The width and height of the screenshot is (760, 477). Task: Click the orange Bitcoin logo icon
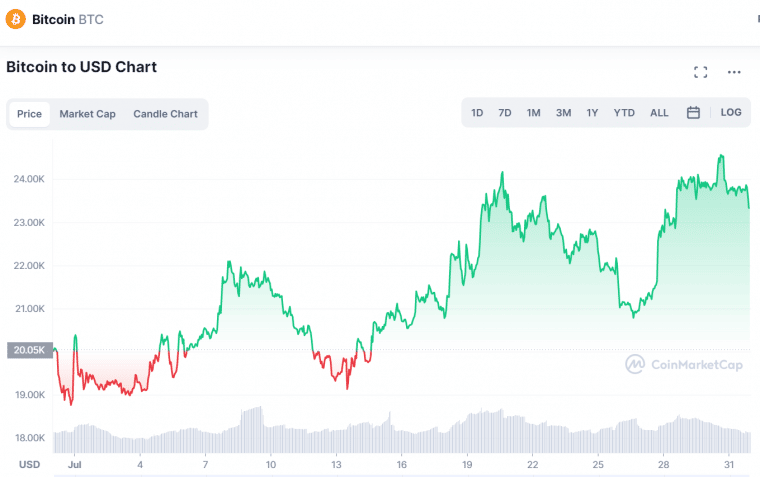click(16, 19)
